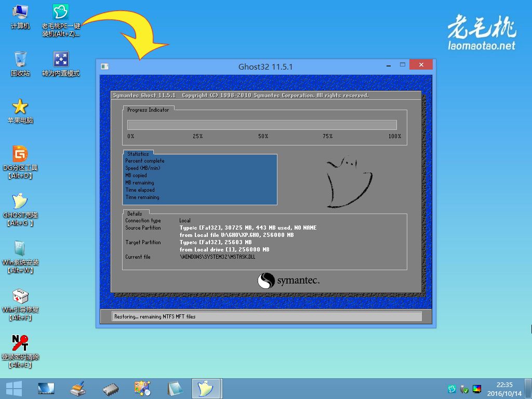The height and width of the screenshot is (399, 532).
Task: Open the 苹果电脑 star icon
Action: tap(20, 107)
